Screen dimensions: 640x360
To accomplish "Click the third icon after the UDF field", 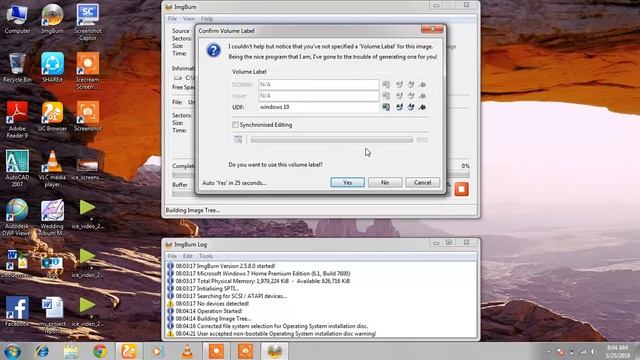I will pos(411,107).
